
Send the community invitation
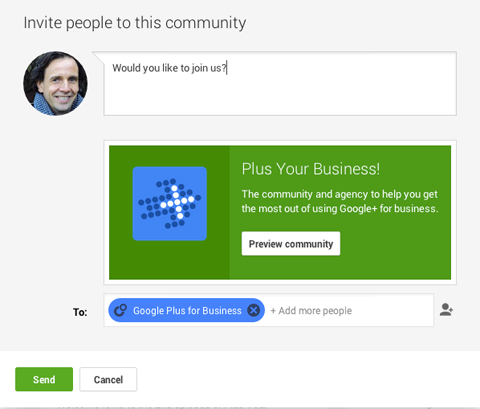pos(44,379)
